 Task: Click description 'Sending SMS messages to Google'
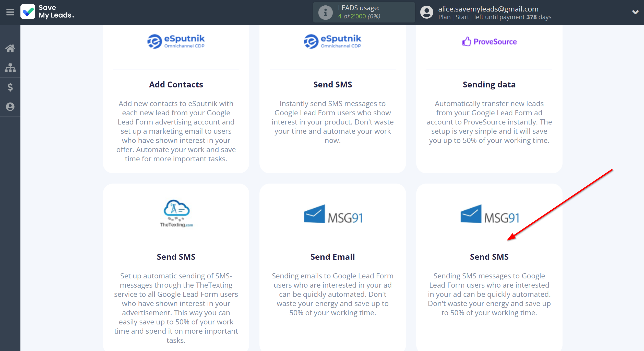[x=489, y=294]
